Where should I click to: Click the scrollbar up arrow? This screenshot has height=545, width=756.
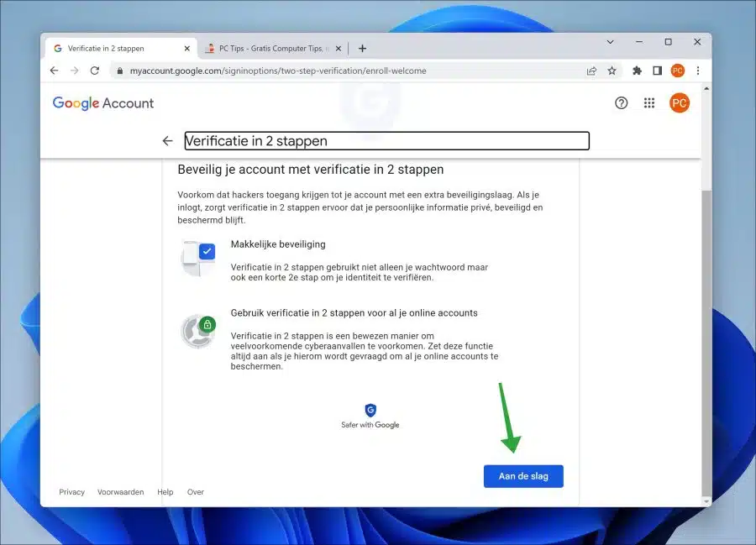(x=706, y=89)
